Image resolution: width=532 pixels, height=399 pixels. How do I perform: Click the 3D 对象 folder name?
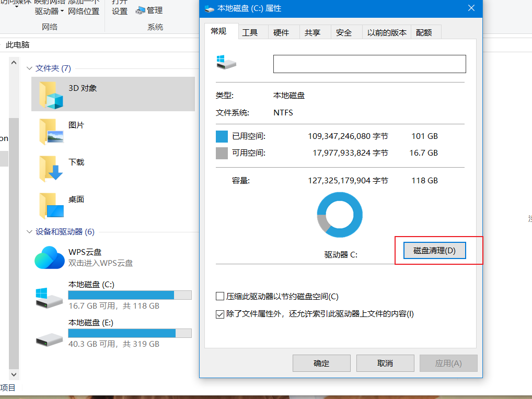pyautogui.click(x=83, y=88)
